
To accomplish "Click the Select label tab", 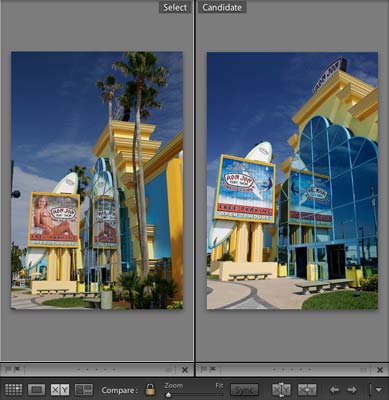I will 175,7.
